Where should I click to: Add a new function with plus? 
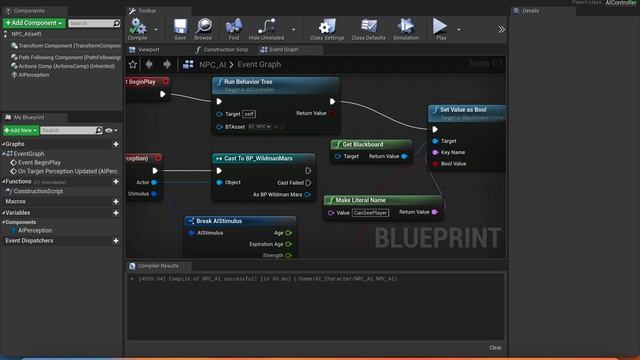(116, 182)
